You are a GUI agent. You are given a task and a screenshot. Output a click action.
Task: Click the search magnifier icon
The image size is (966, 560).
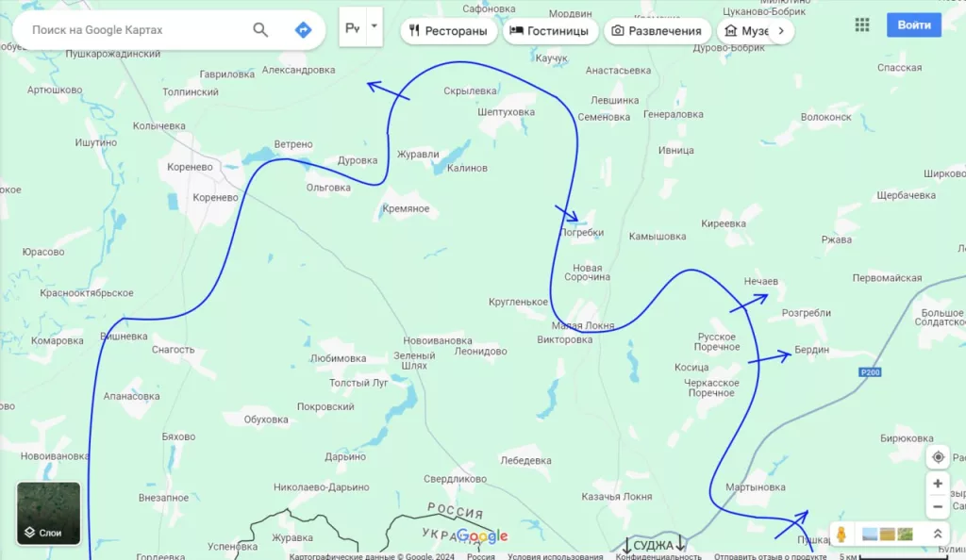(260, 29)
